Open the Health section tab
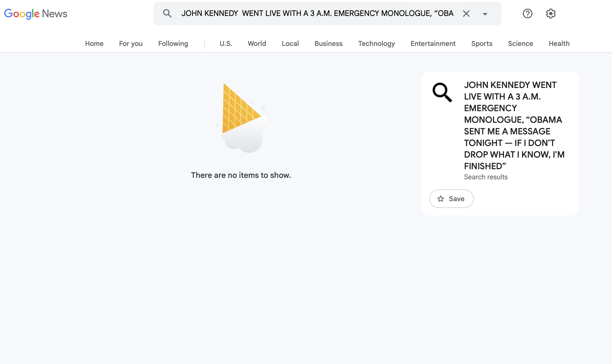612x364 pixels. click(559, 44)
